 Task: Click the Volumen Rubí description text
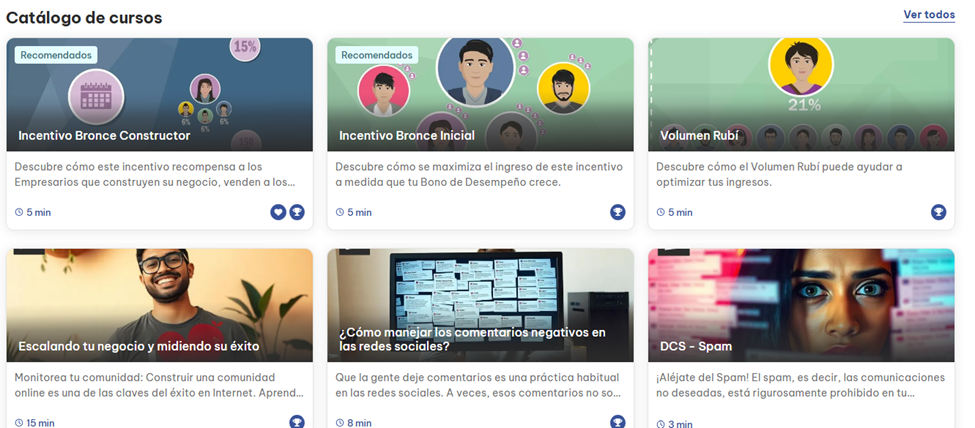[779, 174]
